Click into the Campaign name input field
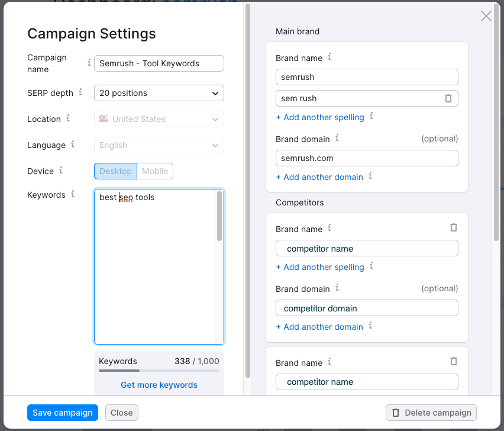Viewport: 504px width, 431px height. [159, 63]
